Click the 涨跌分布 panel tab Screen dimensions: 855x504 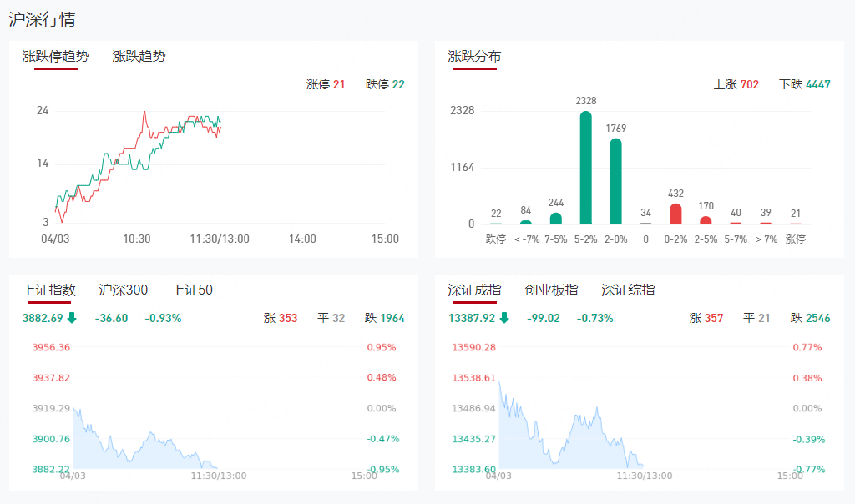474,57
